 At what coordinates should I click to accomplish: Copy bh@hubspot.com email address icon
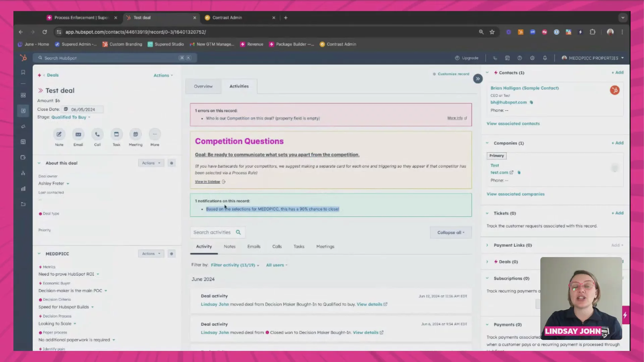[x=531, y=102]
